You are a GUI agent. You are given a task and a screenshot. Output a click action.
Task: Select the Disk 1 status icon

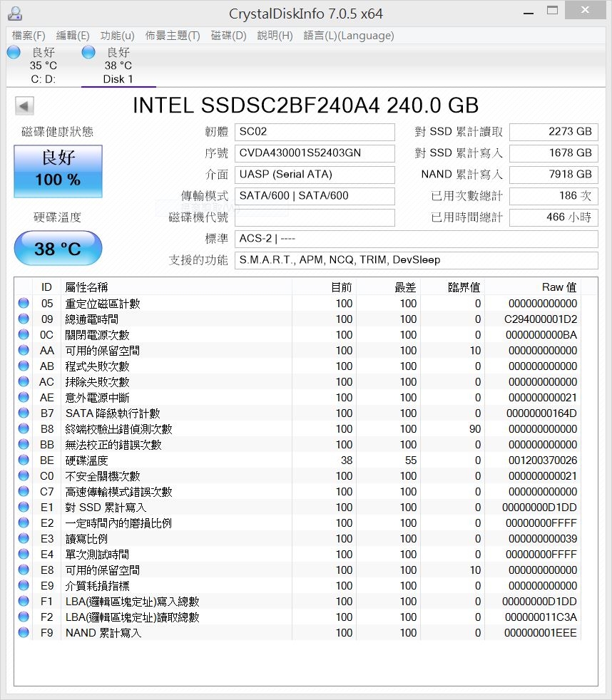[x=88, y=52]
